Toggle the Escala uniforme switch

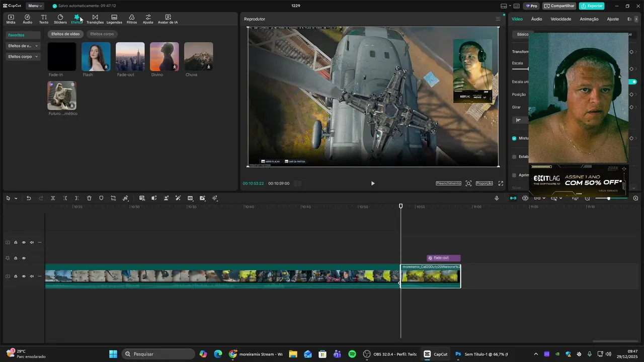pos(633,81)
